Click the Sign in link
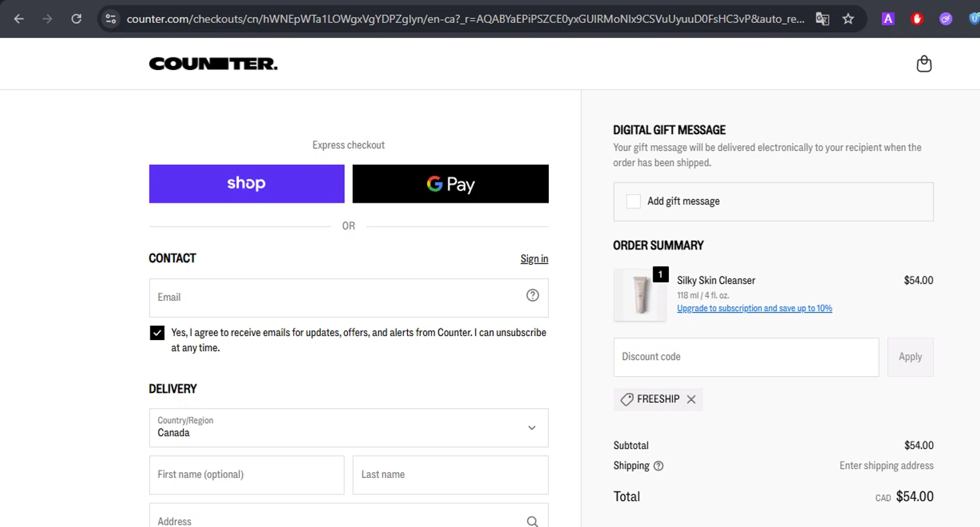 click(x=534, y=259)
